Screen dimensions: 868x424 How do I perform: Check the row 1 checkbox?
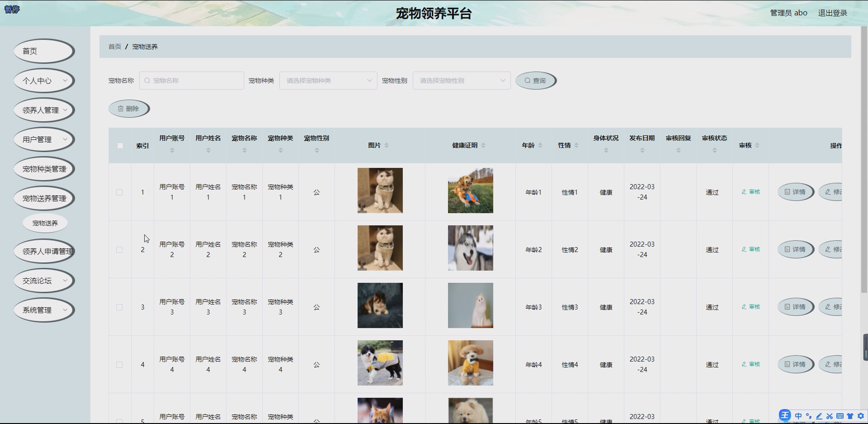point(119,192)
